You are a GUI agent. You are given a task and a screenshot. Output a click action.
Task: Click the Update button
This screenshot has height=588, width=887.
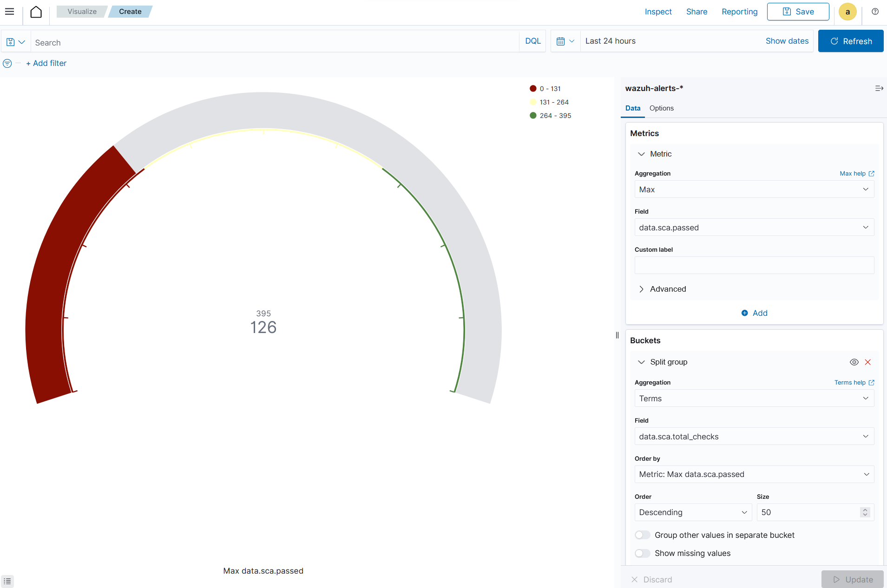[x=852, y=580]
